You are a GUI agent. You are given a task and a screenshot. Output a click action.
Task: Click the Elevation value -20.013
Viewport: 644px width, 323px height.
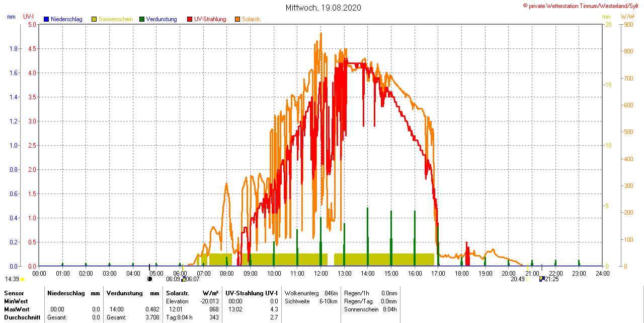(210, 301)
